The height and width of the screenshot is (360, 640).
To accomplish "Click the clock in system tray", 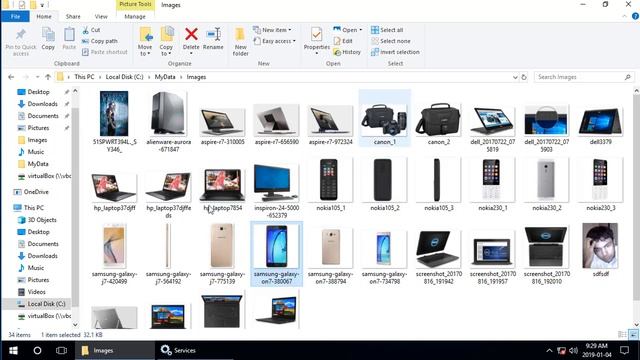I will pos(596,350).
